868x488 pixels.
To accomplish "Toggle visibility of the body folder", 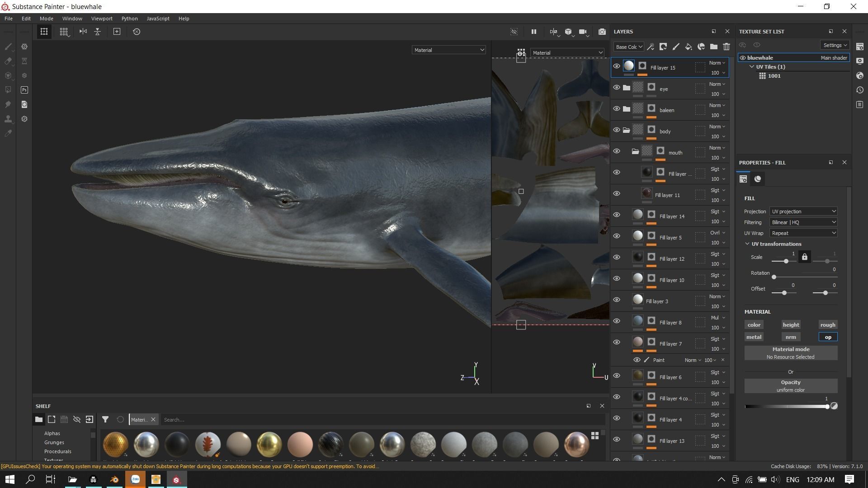I will click(616, 130).
